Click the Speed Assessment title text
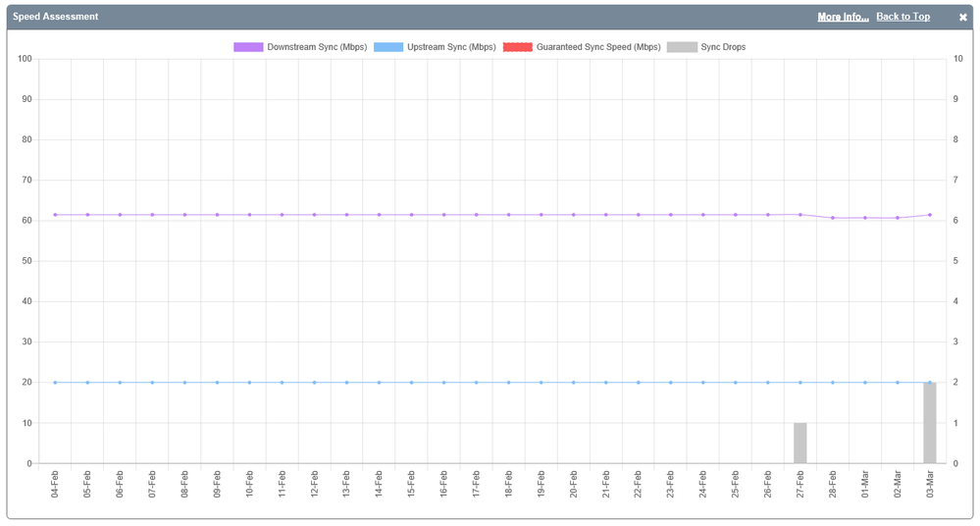 click(x=55, y=17)
